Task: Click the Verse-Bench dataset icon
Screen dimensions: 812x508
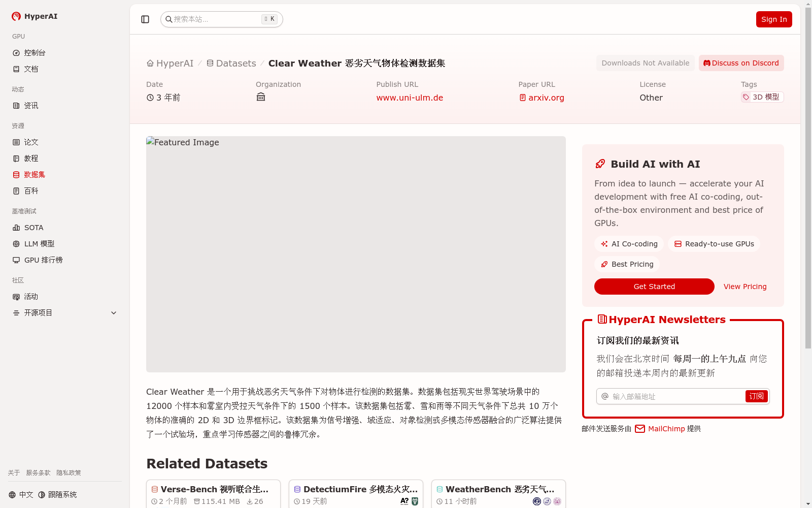Action: (155, 489)
